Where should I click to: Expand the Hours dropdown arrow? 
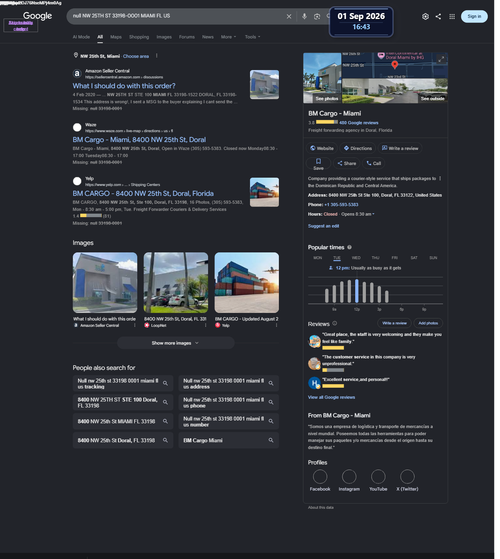point(373,214)
